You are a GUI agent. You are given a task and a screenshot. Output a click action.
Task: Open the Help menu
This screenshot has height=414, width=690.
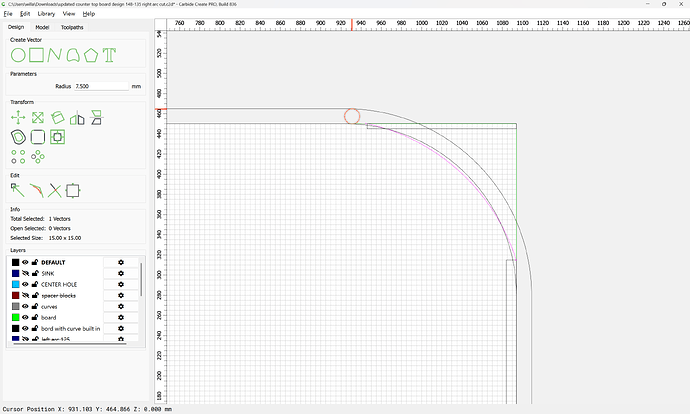pos(89,14)
